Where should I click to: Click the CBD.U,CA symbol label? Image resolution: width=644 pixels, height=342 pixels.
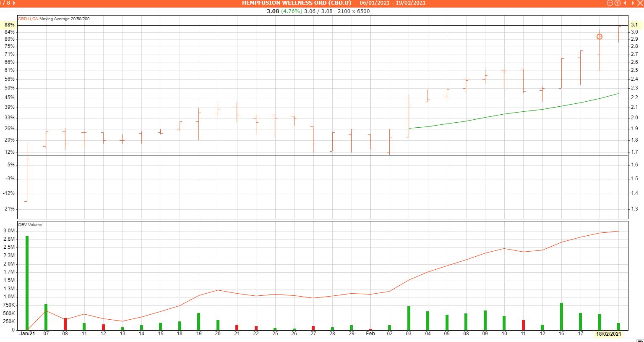[28, 19]
